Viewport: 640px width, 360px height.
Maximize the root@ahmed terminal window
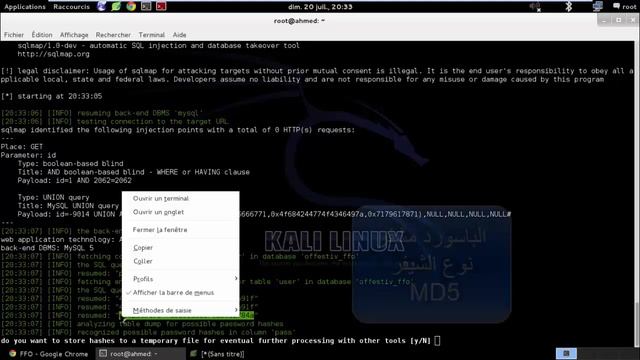point(618,20)
